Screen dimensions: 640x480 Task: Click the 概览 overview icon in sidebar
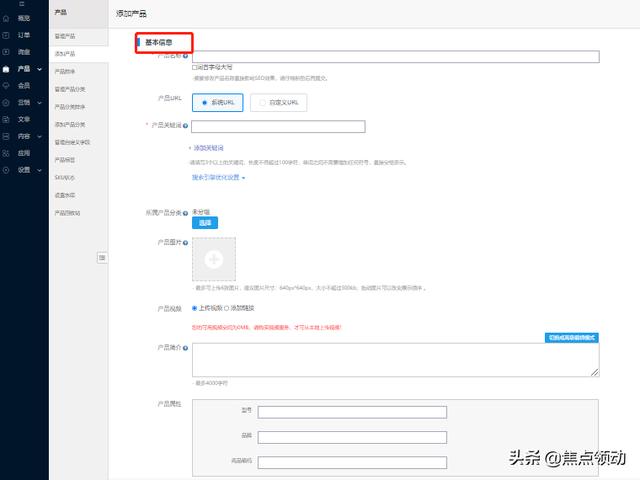click(7, 18)
